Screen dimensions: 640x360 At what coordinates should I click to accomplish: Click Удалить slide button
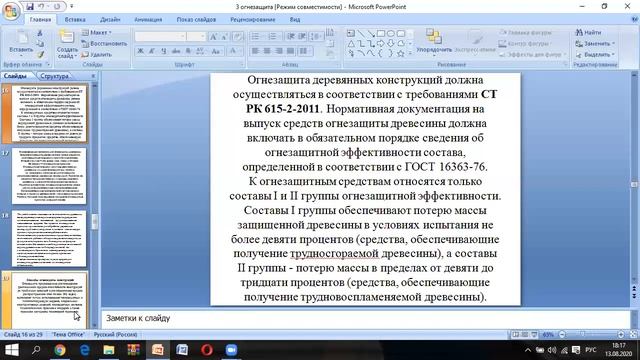pos(97,54)
